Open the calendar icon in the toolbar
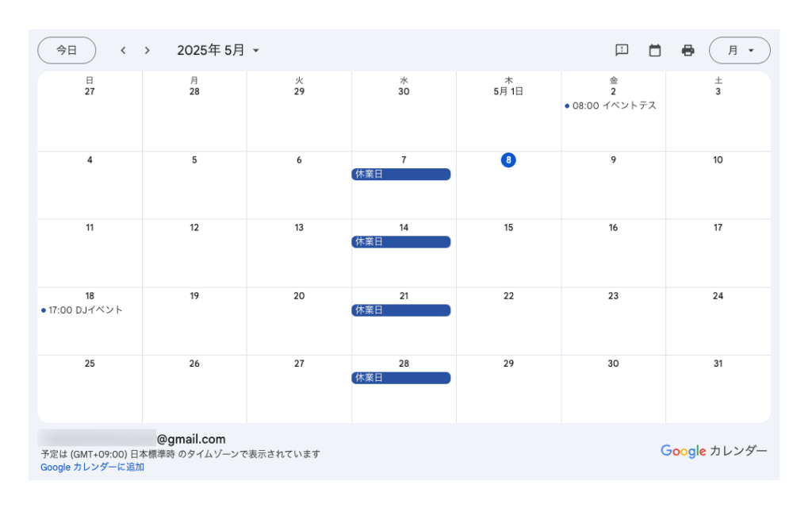This screenshot has height=508, width=812. point(654,50)
